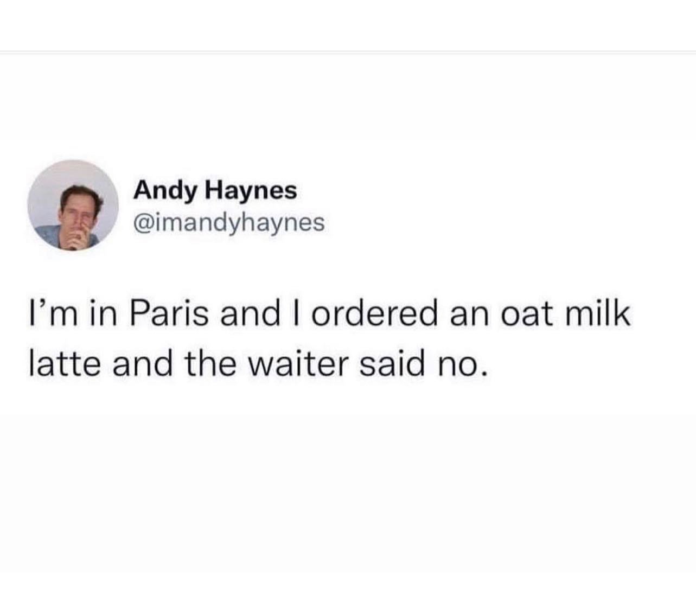Click the Andy Haynes display name
Screen dimensions: 696x616
(x=215, y=190)
